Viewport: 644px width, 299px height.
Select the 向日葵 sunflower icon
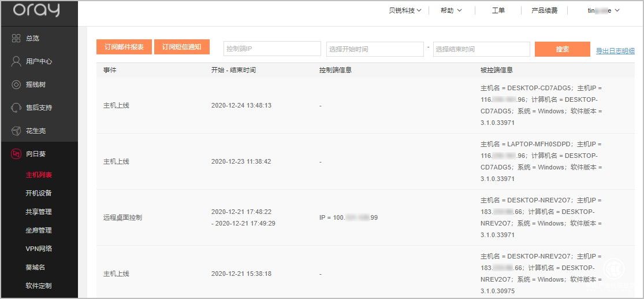[x=16, y=154]
